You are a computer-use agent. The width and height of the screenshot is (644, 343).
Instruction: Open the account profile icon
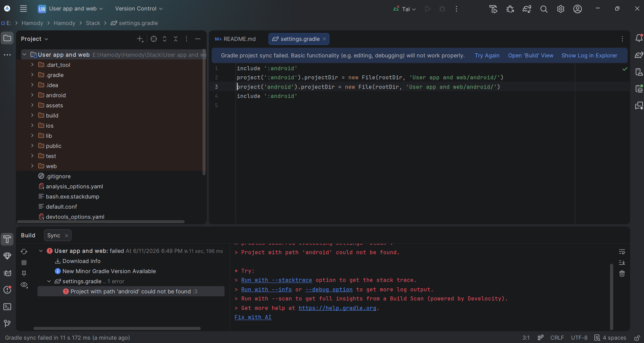[x=578, y=9]
